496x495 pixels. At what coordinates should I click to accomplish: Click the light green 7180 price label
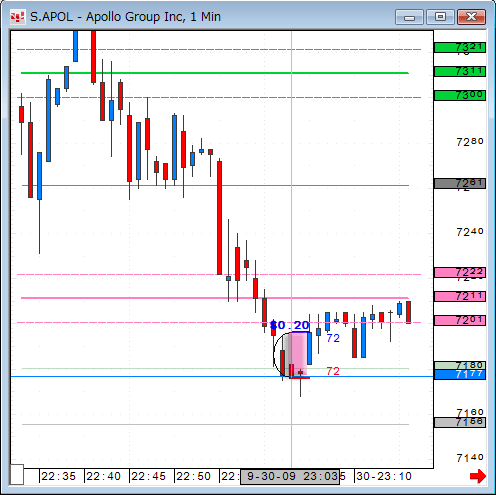[460, 365]
